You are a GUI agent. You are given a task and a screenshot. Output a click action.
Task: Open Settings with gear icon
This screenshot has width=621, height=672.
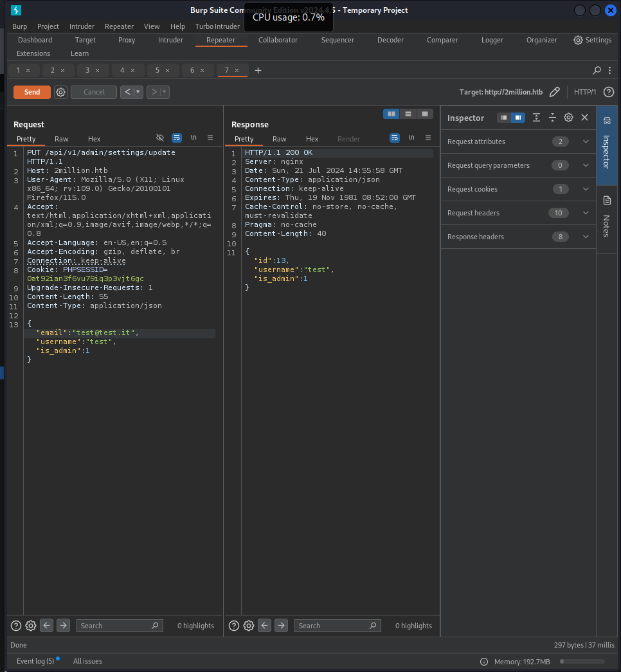coord(592,40)
